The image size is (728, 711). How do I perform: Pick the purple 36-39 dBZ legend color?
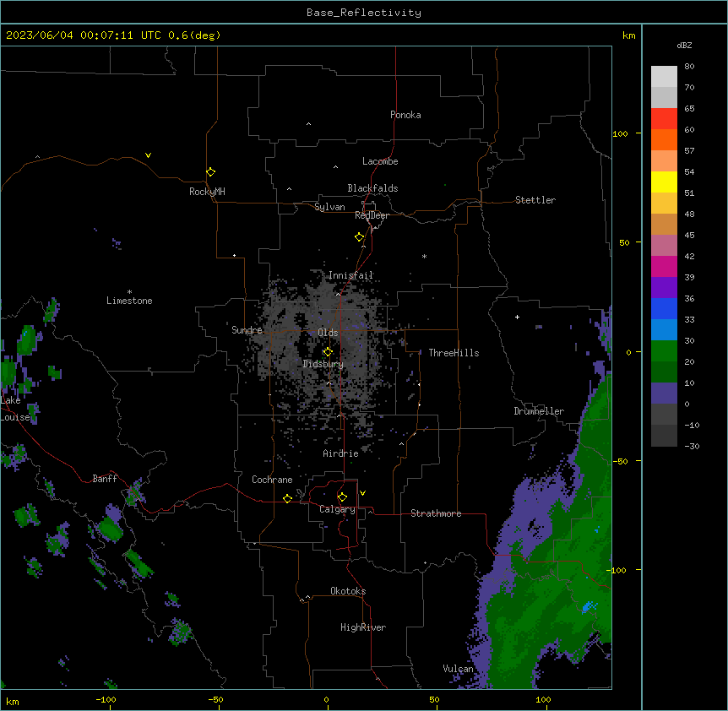(664, 288)
